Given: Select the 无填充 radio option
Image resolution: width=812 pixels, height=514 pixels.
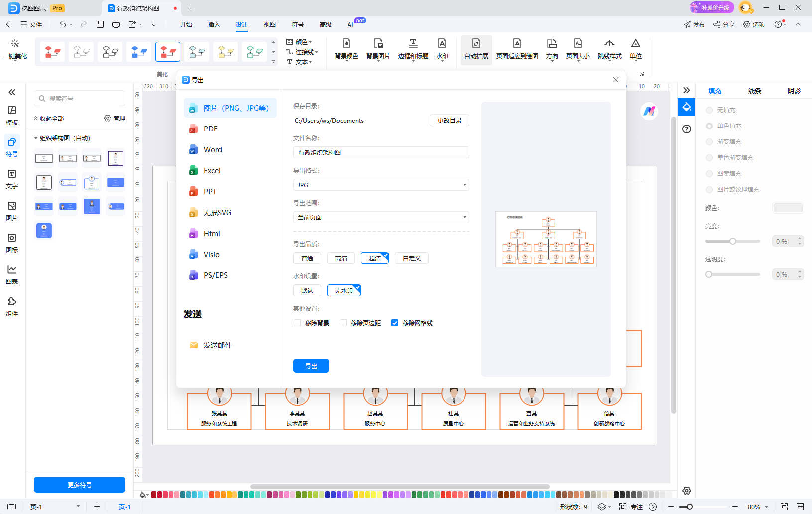Looking at the screenshot, I should 709,110.
